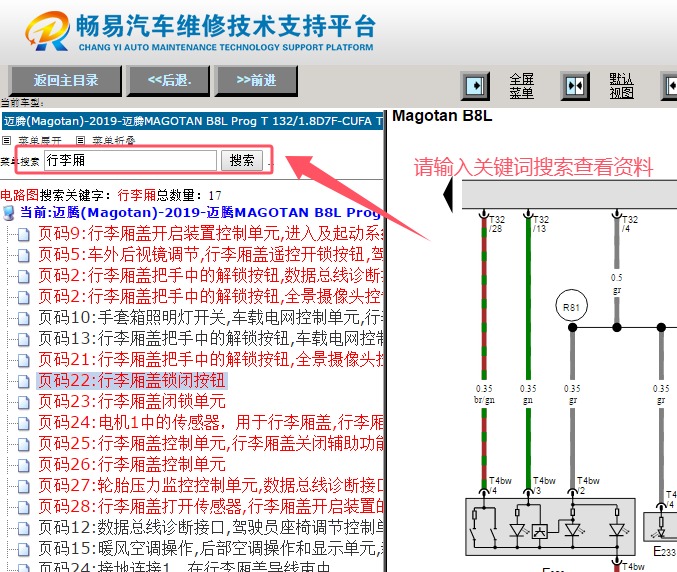Click page icon beside 页码23 entry
The height and width of the screenshot is (572, 677).
[x=23, y=402]
